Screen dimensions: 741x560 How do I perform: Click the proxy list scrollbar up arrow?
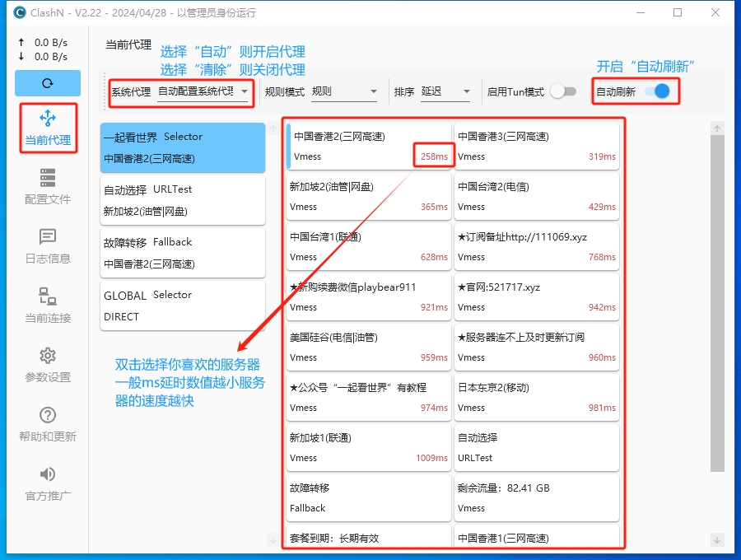(715, 128)
